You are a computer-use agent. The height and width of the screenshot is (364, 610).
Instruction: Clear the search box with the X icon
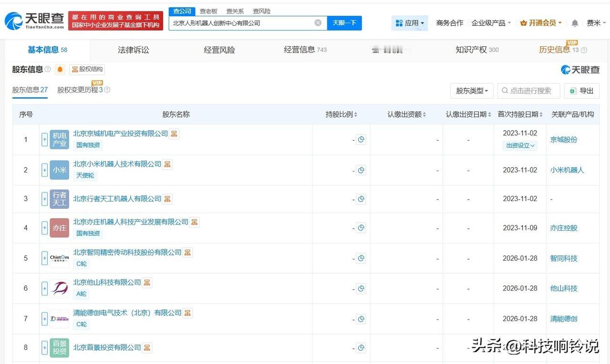coord(318,23)
